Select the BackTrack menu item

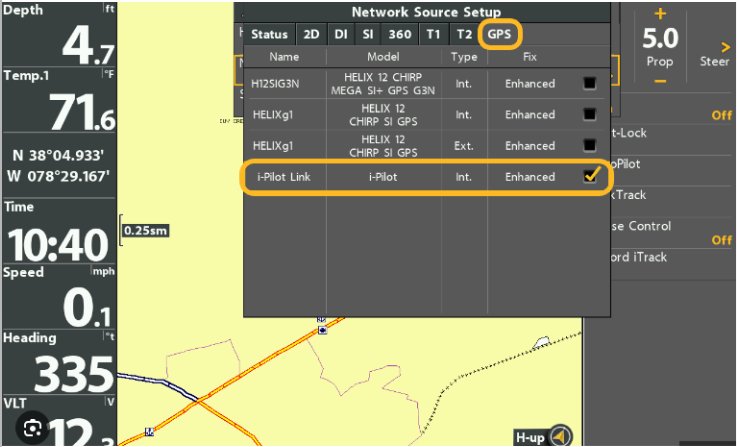click(x=628, y=195)
